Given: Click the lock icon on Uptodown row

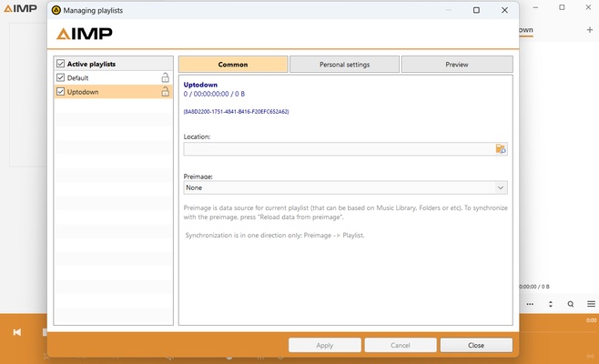Looking at the screenshot, I should 165,91.
